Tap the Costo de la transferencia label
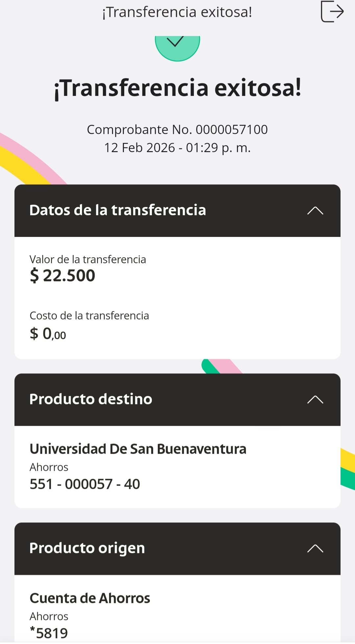 tap(89, 315)
